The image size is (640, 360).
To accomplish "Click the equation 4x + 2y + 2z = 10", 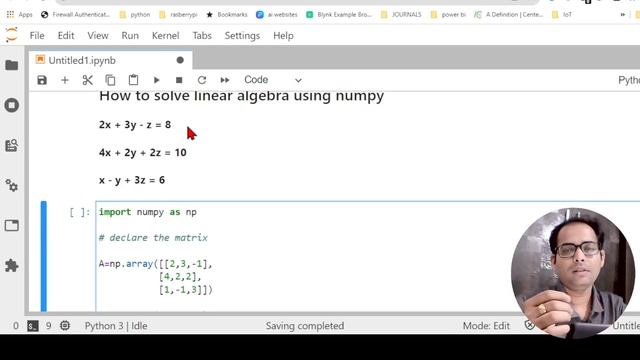I will coord(142,153).
